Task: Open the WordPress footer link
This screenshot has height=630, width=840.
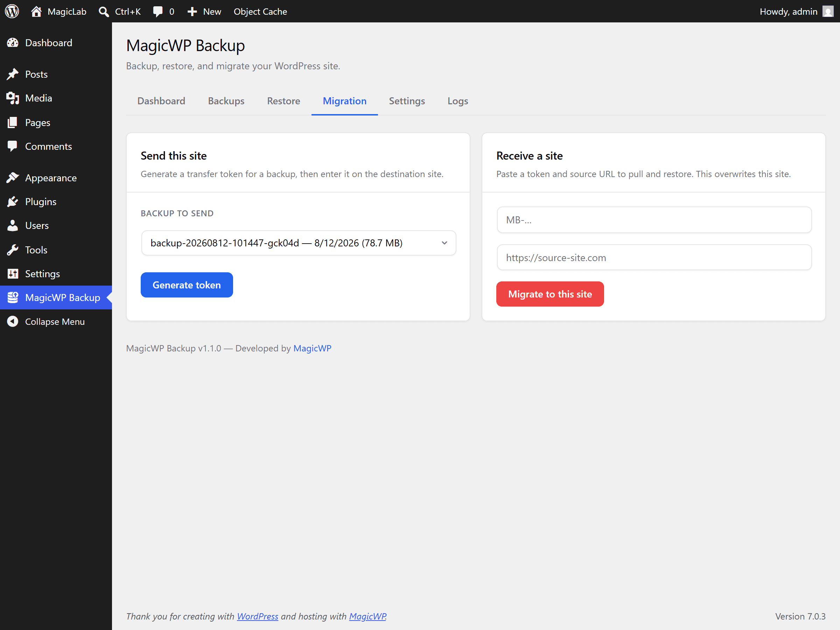Action: point(258,616)
